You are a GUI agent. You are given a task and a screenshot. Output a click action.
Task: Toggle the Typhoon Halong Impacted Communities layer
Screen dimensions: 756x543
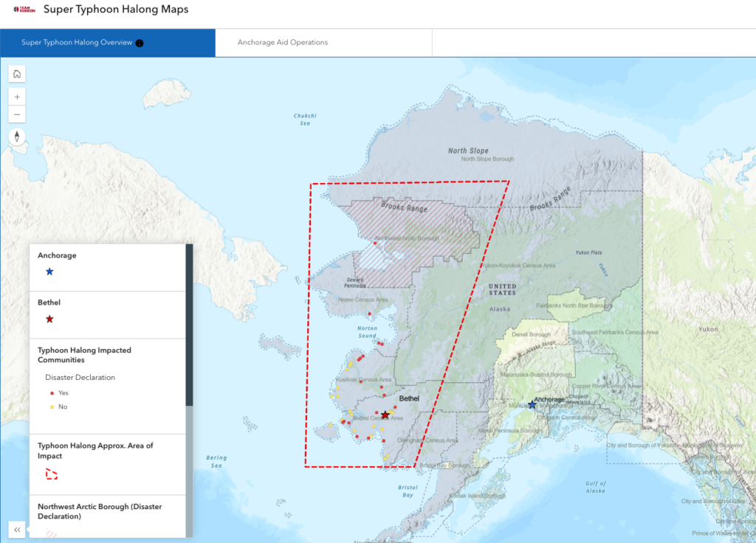point(84,355)
